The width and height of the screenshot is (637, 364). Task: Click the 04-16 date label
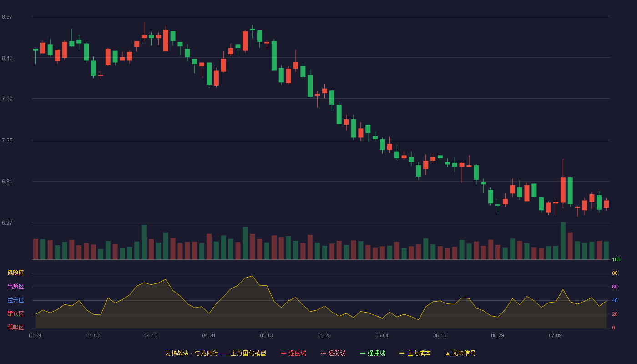(151, 335)
